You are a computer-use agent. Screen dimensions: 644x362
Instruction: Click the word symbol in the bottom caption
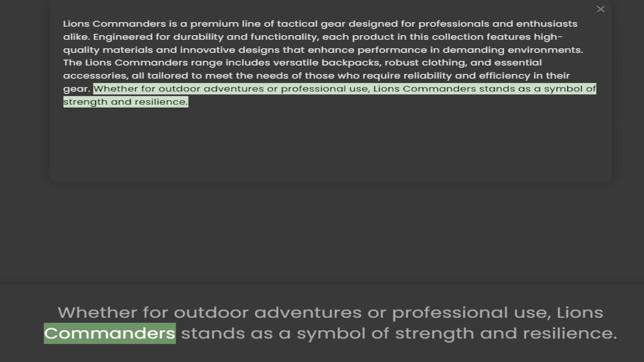[x=331, y=333]
